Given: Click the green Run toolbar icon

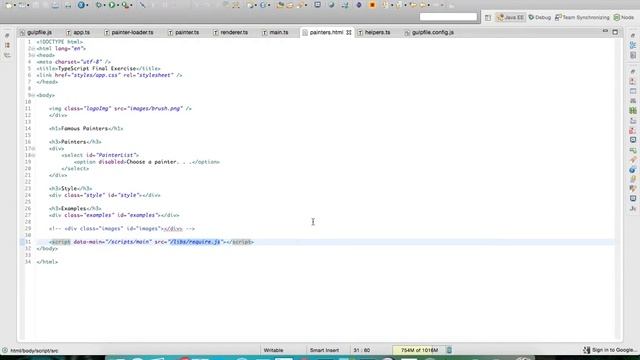Looking at the screenshot, I should 111,5.
